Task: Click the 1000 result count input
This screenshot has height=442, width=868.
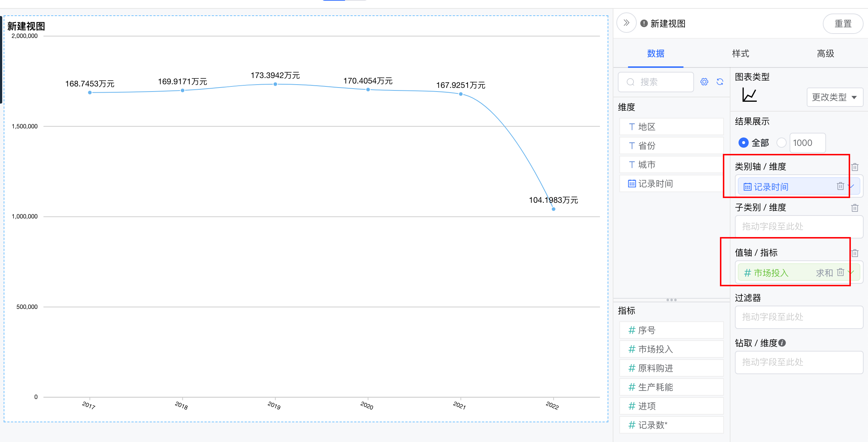Action: (807, 143)
